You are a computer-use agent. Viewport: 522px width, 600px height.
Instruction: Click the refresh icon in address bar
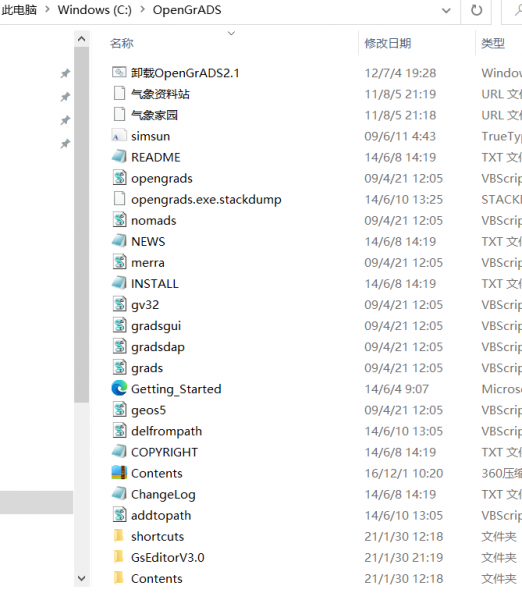(x=476, y=10)
